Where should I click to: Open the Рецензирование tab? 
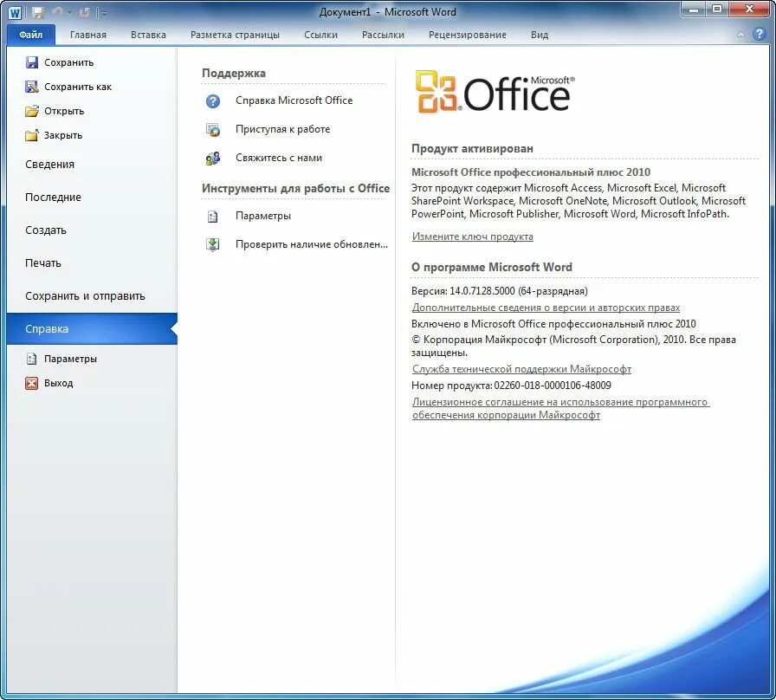pos(468,35)
